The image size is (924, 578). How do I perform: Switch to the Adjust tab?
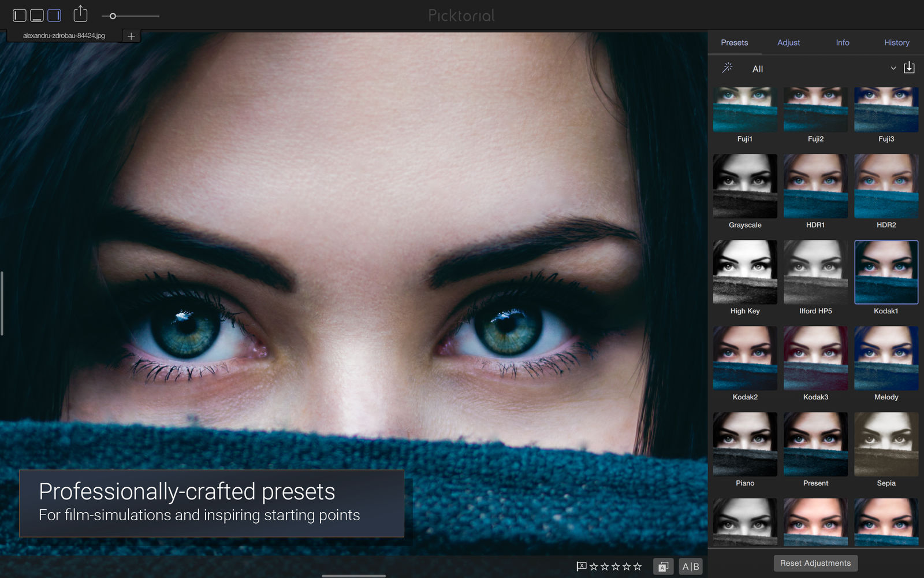[788, 43]
